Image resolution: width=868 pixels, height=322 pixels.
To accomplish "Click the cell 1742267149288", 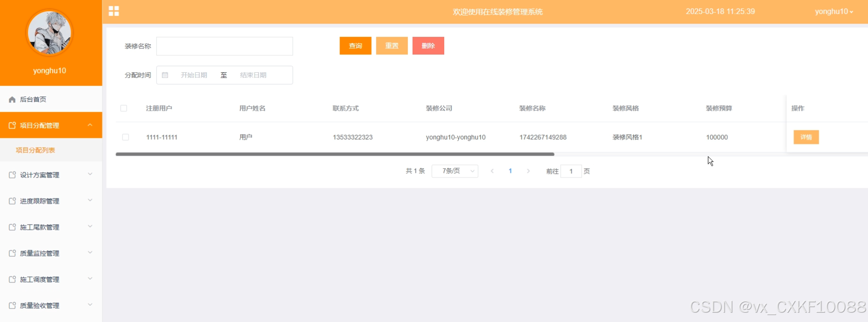I will click(543, 137).
